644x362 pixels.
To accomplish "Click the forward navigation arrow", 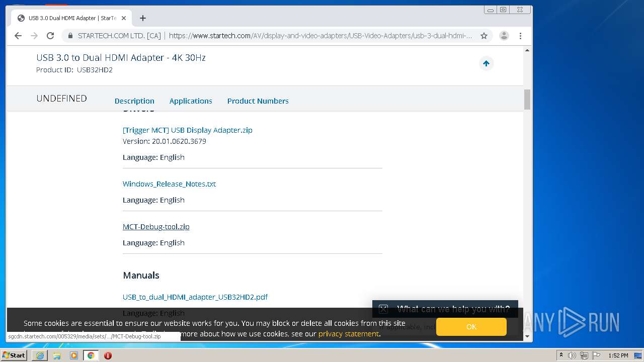I will [34, 36].
